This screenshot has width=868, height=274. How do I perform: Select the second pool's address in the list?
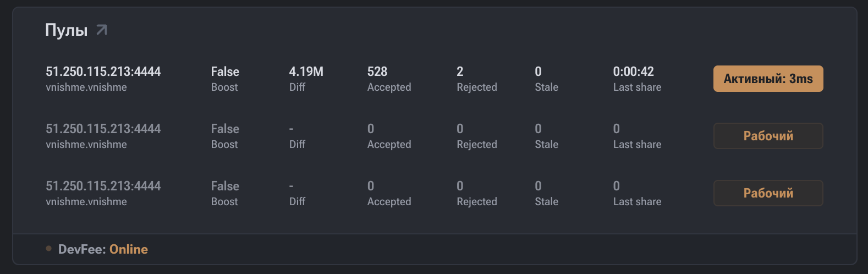103,129
